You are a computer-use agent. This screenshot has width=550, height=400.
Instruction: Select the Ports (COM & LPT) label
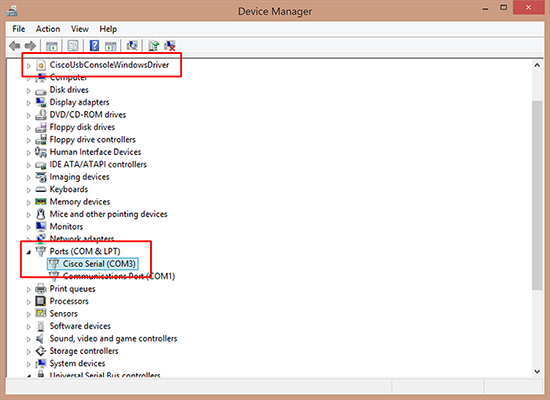(85, 251)
